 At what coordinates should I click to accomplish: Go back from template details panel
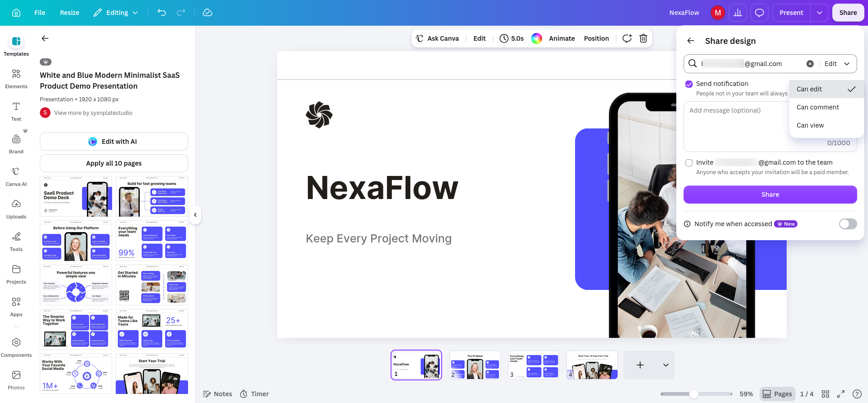45,38
